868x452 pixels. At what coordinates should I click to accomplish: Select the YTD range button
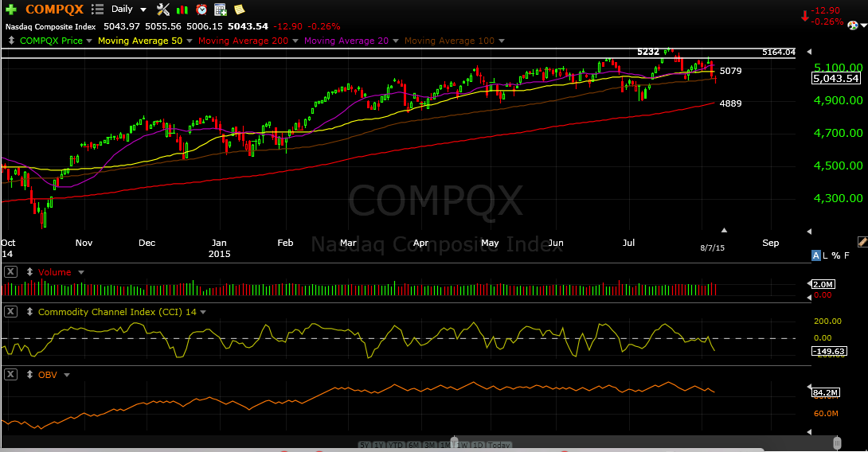click(395, 446)
